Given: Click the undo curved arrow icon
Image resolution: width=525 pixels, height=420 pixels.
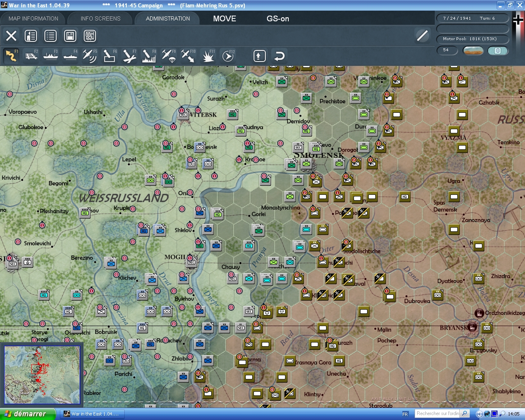Looking at the screenshot, I should click(279, 56).
